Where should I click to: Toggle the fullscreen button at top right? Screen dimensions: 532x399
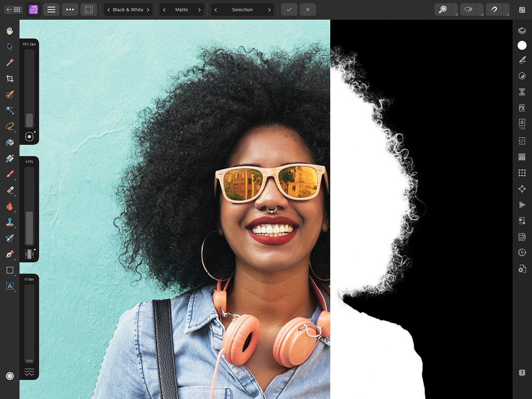[x=522, y=10]
